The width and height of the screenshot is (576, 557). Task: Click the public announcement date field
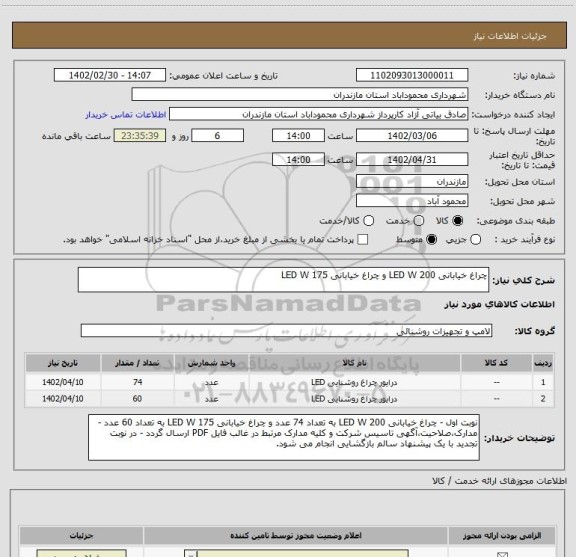(110, 75)
